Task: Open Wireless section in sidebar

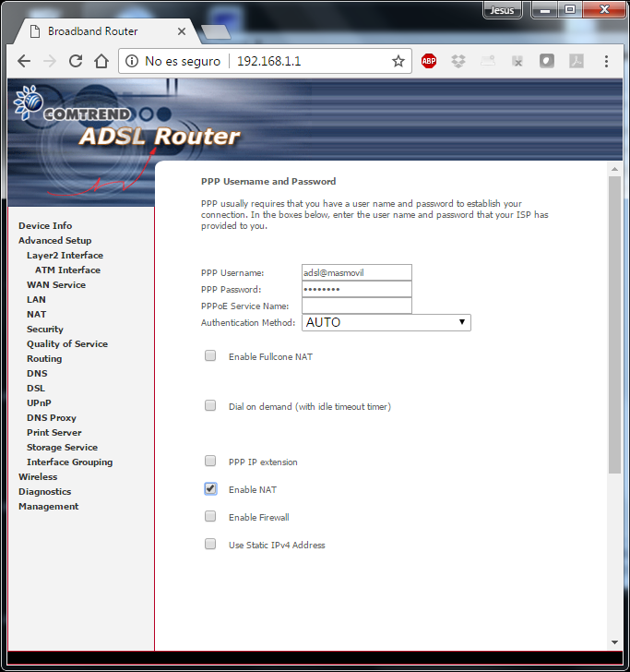Action: pos(38,477)
